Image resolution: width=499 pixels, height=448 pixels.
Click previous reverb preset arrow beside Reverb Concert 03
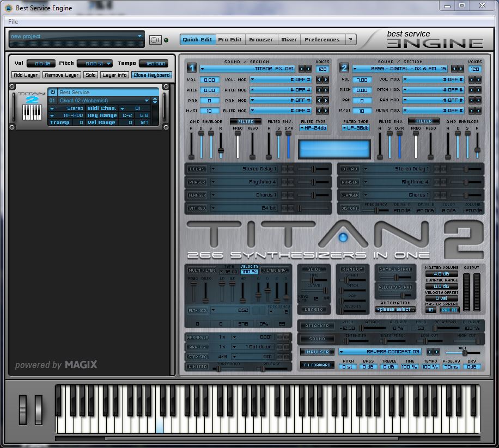[x=429, y=352]
